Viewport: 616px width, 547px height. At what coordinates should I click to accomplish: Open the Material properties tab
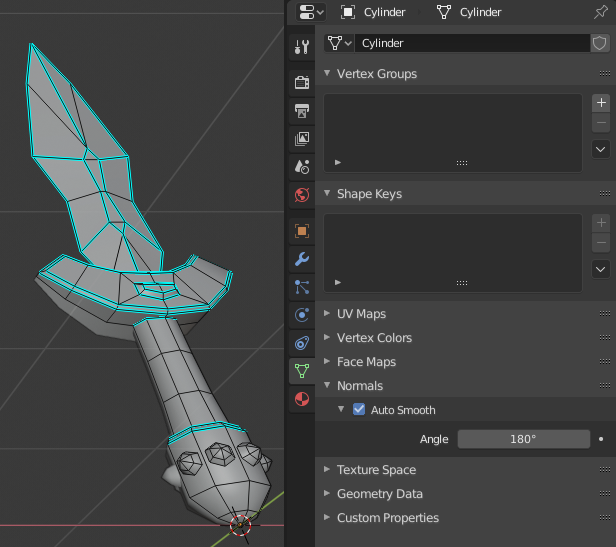(302, 399)
